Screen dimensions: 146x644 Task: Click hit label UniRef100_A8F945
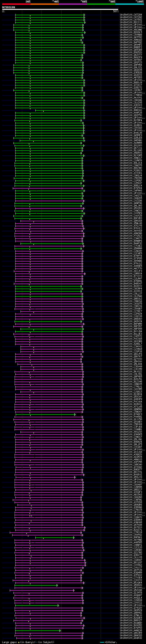(131, 329)
